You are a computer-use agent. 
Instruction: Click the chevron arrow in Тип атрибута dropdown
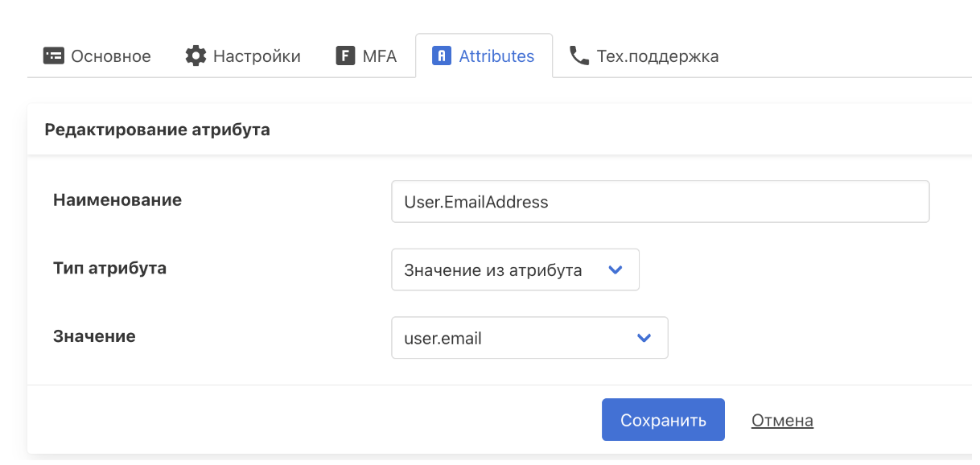point(616,270)
